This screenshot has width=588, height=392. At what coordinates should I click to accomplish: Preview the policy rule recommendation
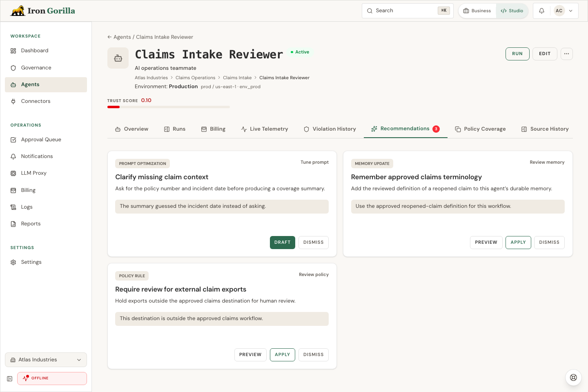pos(250,355)
